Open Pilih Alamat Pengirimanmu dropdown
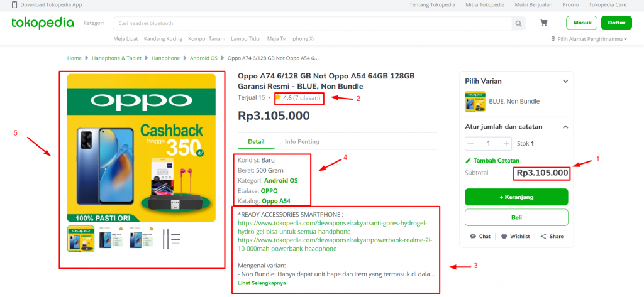The height and width of the screenshot is (297, 644). click(589, 39)
